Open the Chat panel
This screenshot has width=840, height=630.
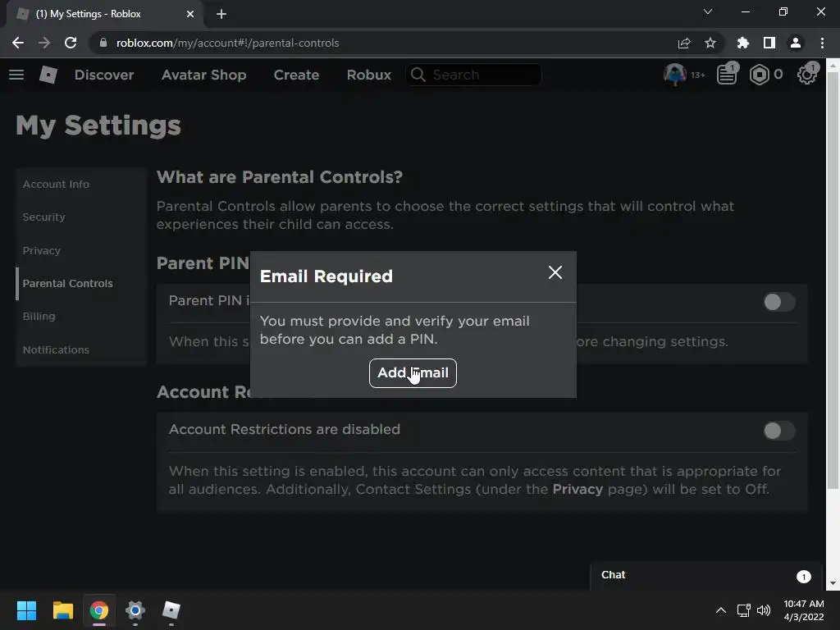pyautogui.click(x=708, y=576)
